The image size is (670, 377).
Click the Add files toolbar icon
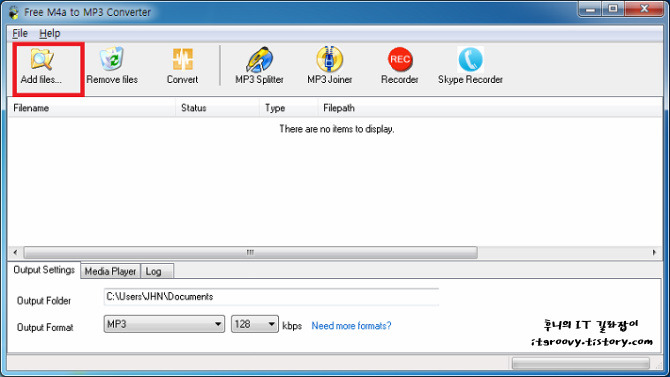41,59
